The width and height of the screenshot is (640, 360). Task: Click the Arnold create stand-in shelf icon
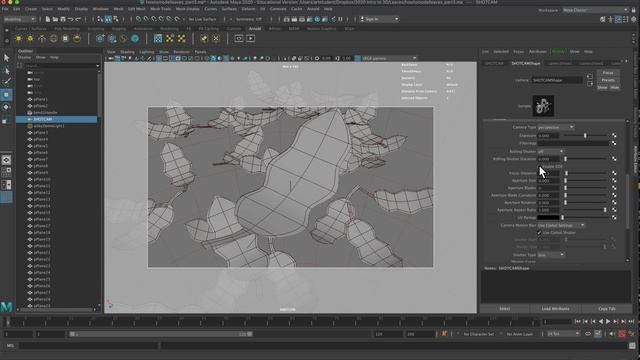(100, 38)
